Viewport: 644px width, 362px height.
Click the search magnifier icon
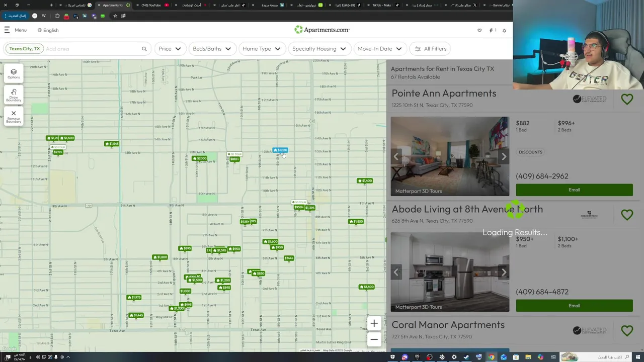pyautogui.click(x=144, y=49)
